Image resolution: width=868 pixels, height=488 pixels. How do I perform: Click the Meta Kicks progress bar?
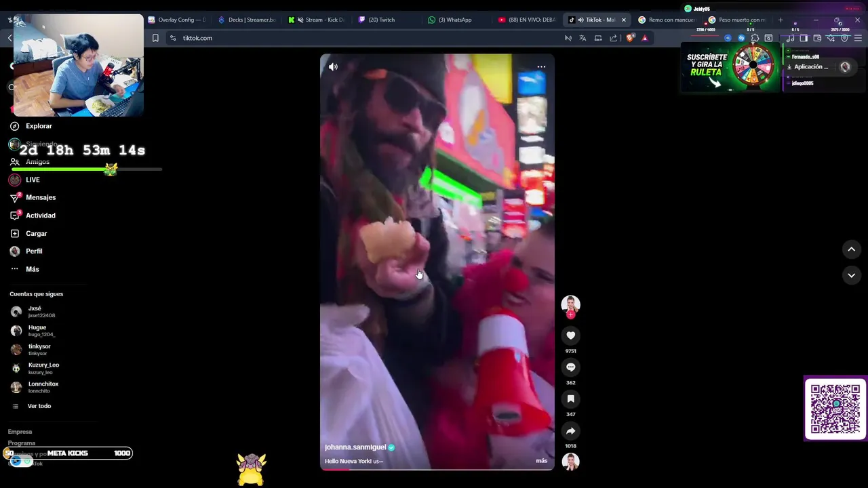click(68, 453)
